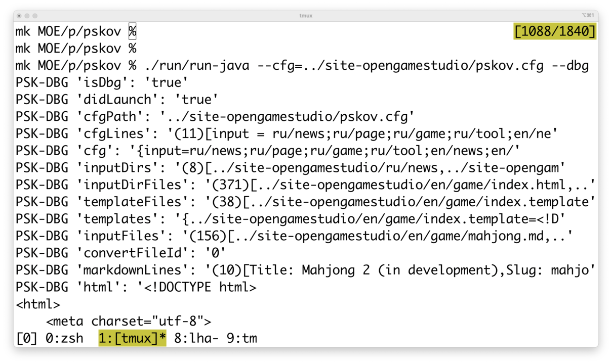612x364 pixels.
Task: Close the tmux terminal window
Action: click(19, 16)
